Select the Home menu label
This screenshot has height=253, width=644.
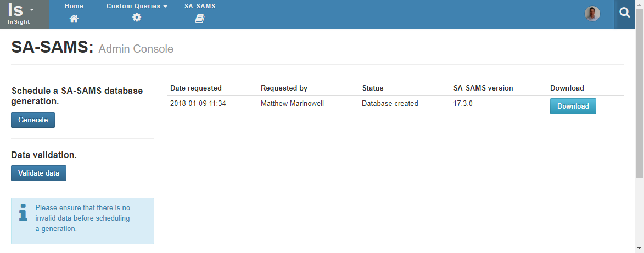tap(74, 6)
